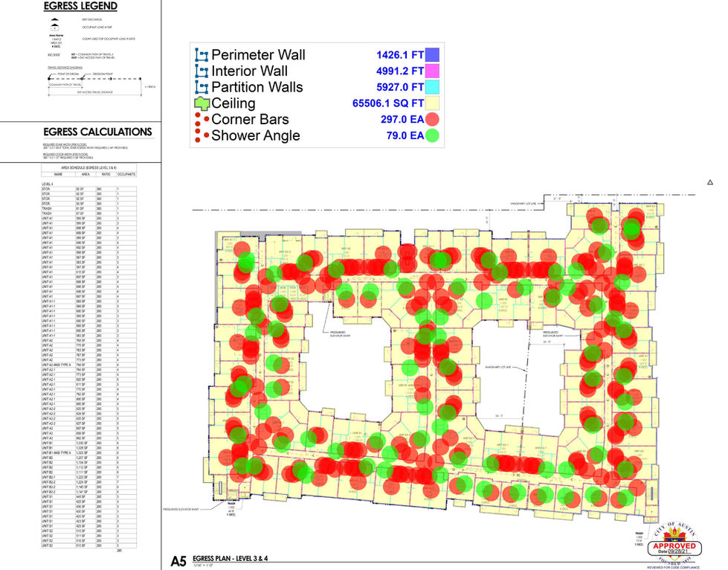728x570 pixels.
Task: Click the Partition Walls length measurement icon
Action: pos(202,87)
